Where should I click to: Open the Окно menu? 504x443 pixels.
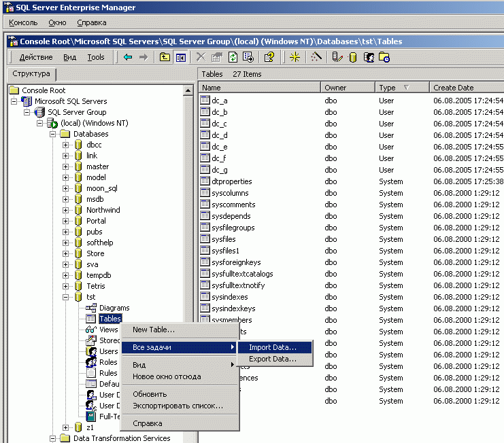[x=57, y=23]
